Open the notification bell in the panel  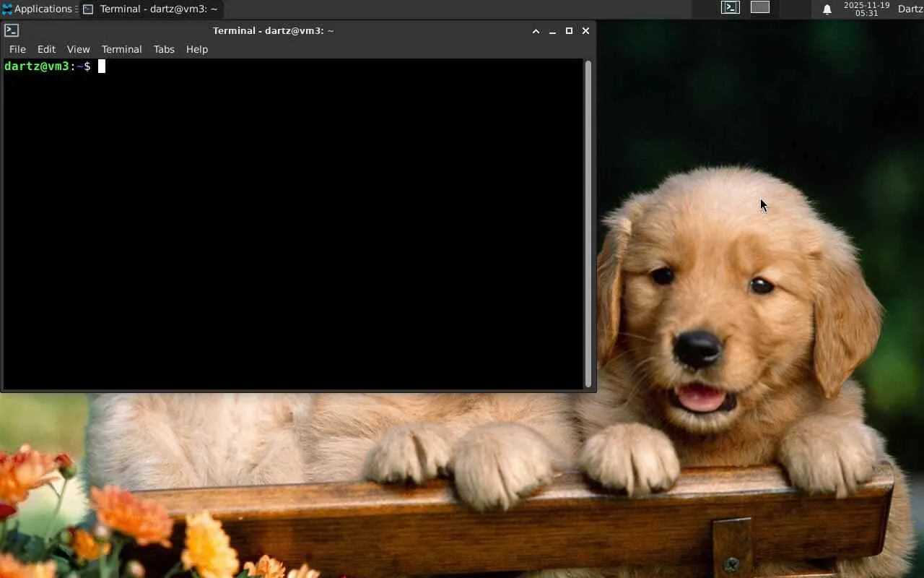[x=827, y=9]
